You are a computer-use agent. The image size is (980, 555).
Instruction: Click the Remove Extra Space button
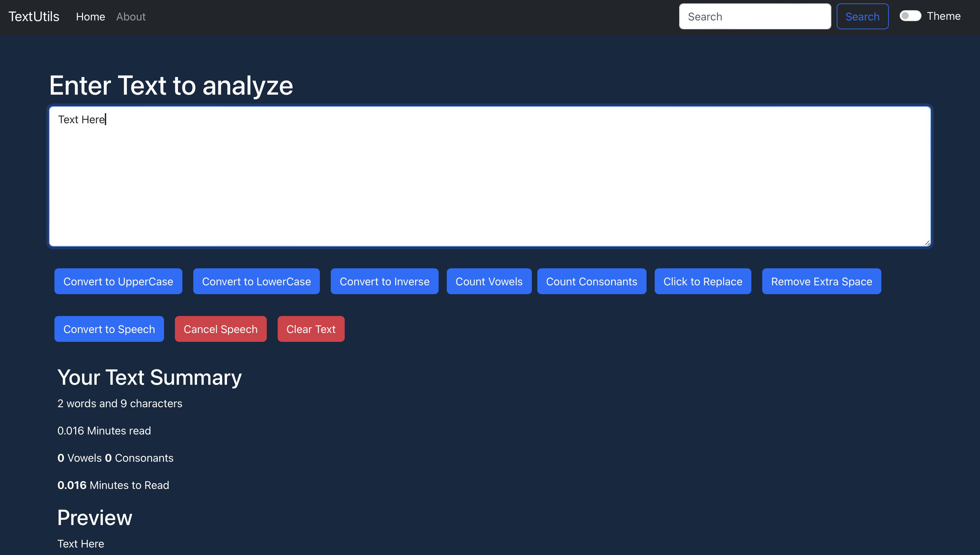click(821, 281)
